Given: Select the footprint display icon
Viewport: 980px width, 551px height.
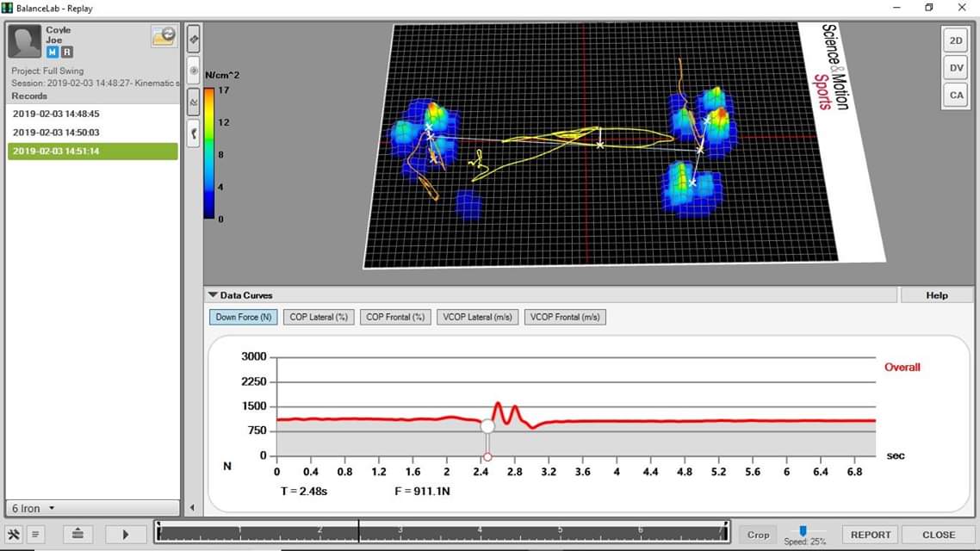Looking at the screenshot, I should pyautogui.click(x=193, y=133).
